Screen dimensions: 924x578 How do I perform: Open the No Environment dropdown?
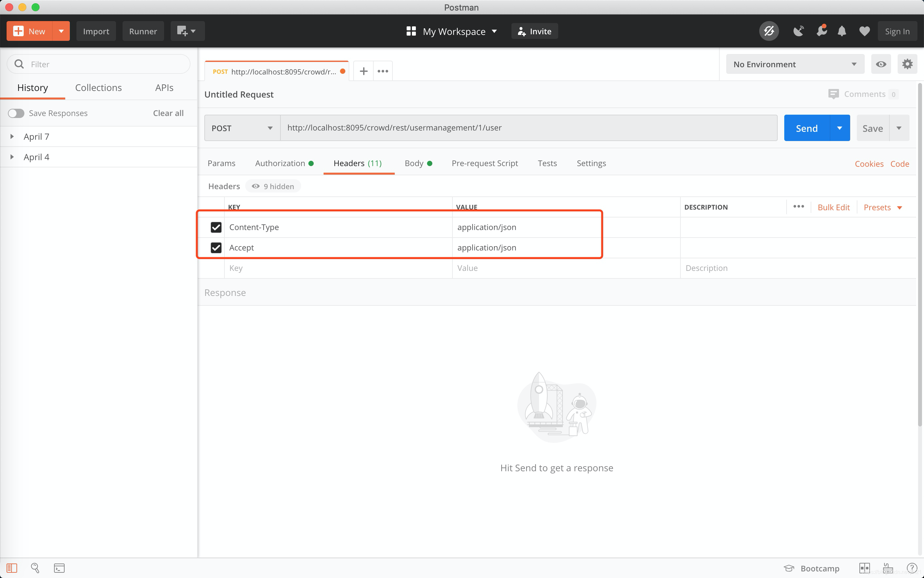[x=795, y=64]
